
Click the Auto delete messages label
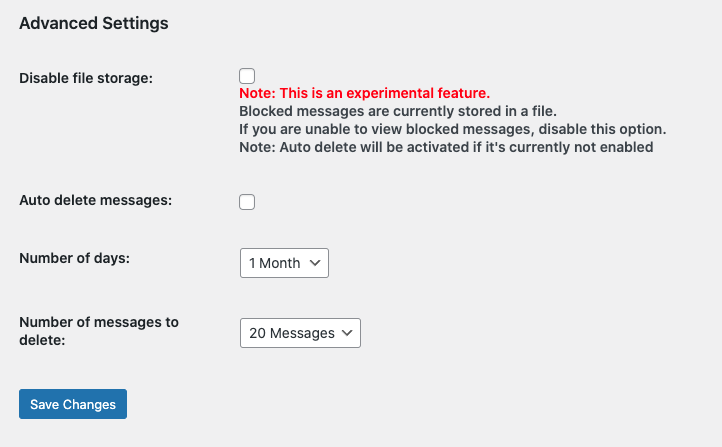[x=96, y=200]
